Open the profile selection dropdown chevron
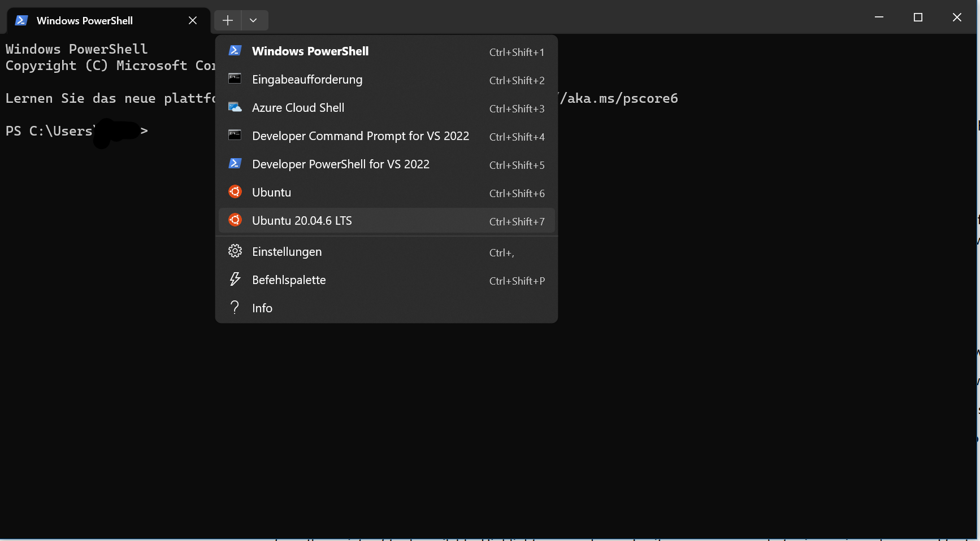The image size is (980, 541). coord(253,20)
